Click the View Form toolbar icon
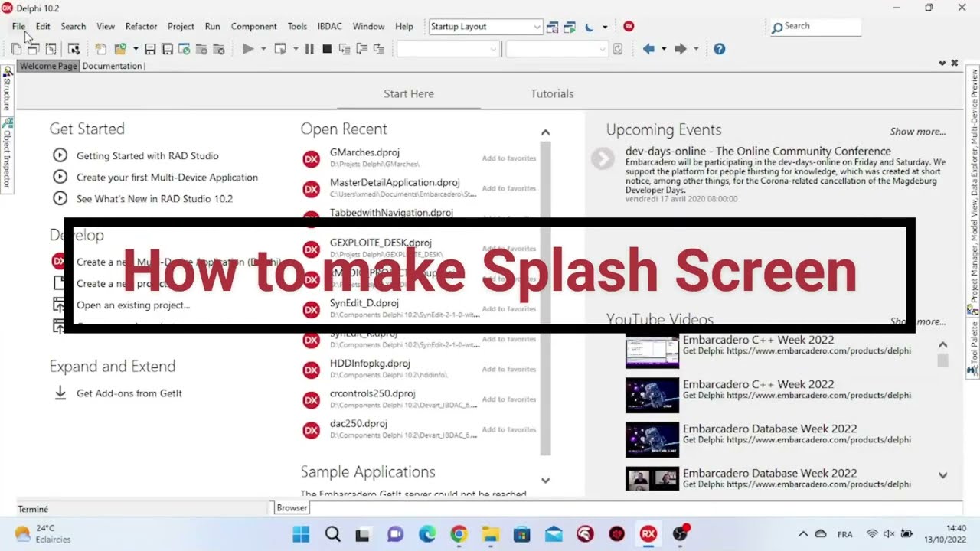This screenshot has height=551, width=980. [x=33, y=49]
